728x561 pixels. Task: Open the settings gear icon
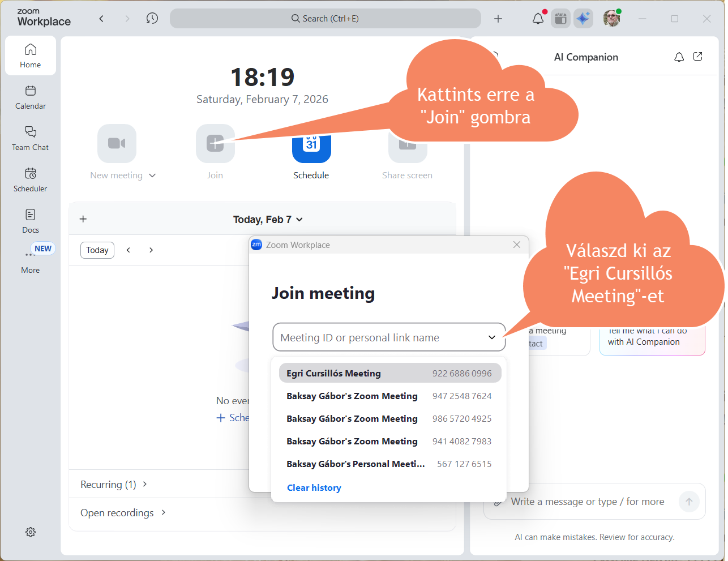31,532
